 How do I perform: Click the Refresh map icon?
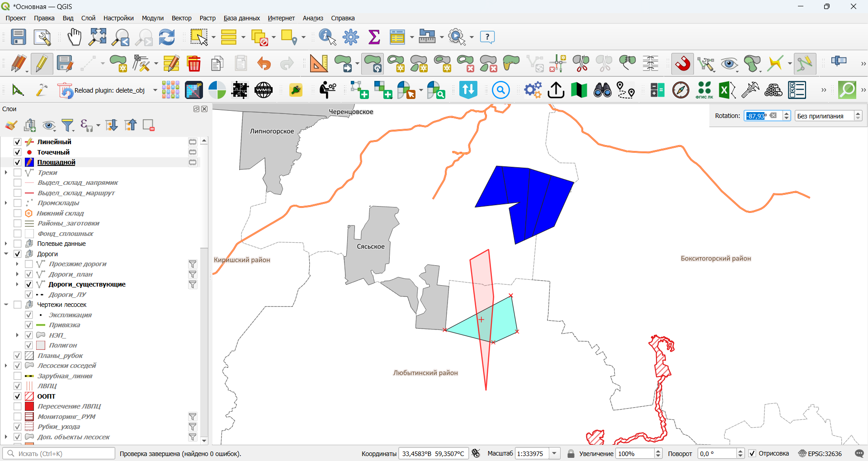(x=167, y=37)
